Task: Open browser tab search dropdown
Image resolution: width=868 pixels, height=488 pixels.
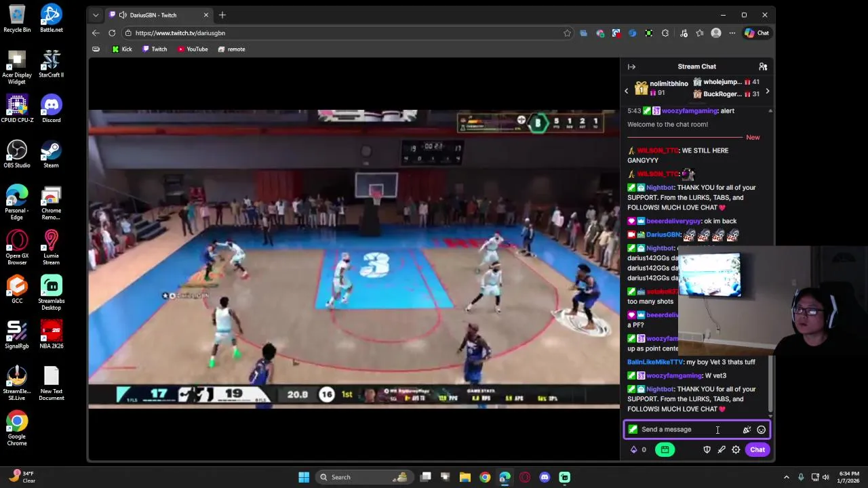Action: [x=96, y=15]
